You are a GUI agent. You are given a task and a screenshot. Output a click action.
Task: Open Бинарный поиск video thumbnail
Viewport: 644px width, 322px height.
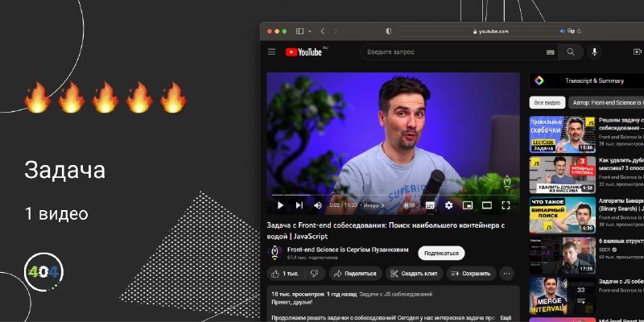point(562,215)
